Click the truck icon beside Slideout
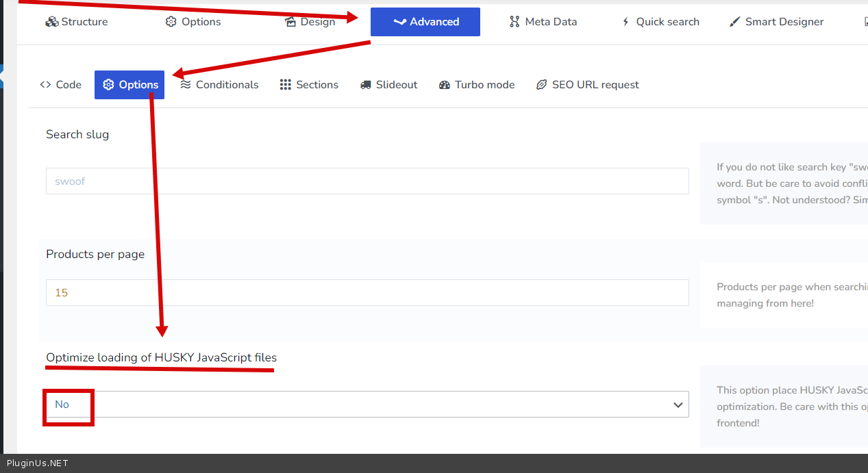Screen dimensions: 868x473 pyautogui.click(x=366, y=85)
